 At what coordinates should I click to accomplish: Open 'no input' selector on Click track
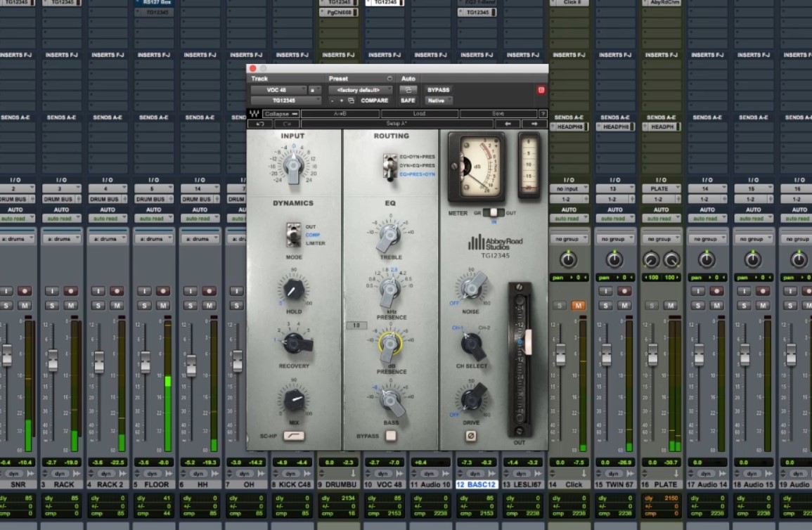[x=569, y=188]
